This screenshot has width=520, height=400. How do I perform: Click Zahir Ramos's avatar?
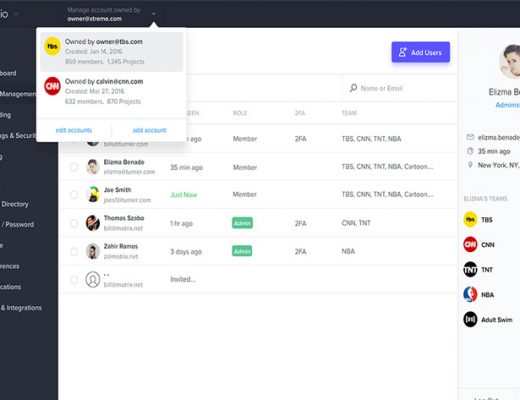(93, 251)
